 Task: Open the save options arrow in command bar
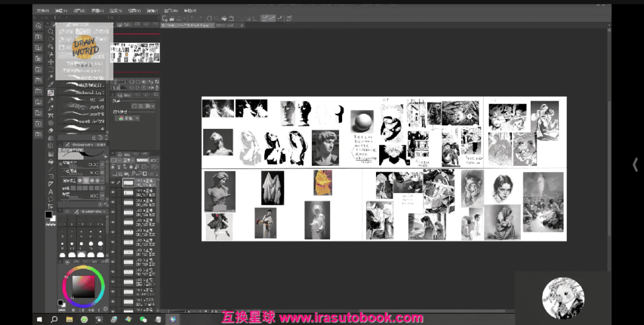184,18
